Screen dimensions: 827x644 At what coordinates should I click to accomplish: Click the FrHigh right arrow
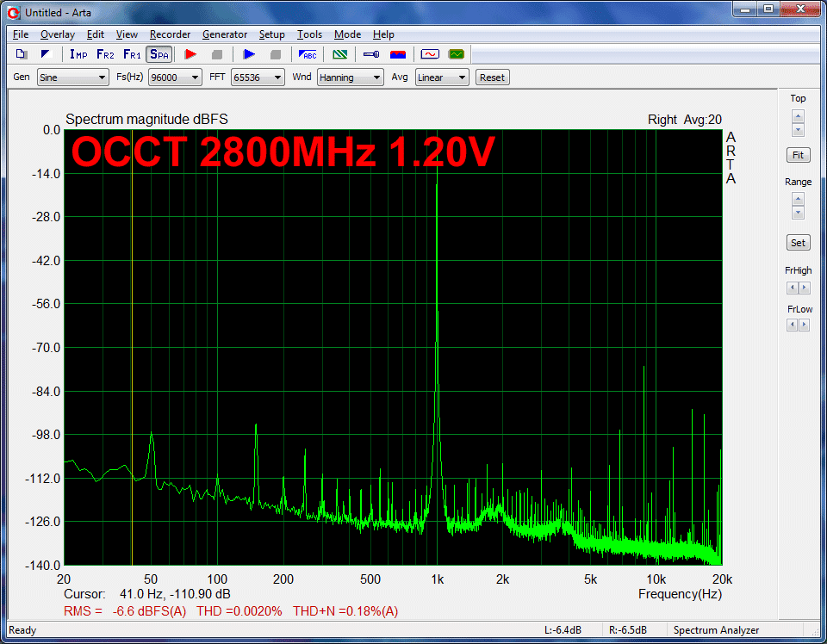805,288
